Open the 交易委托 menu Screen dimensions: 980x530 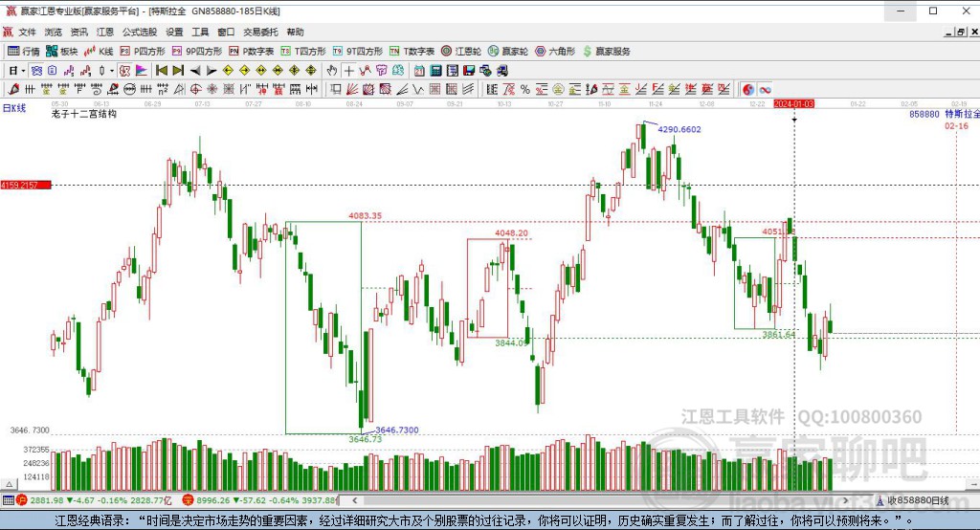(x=260, y=32)
